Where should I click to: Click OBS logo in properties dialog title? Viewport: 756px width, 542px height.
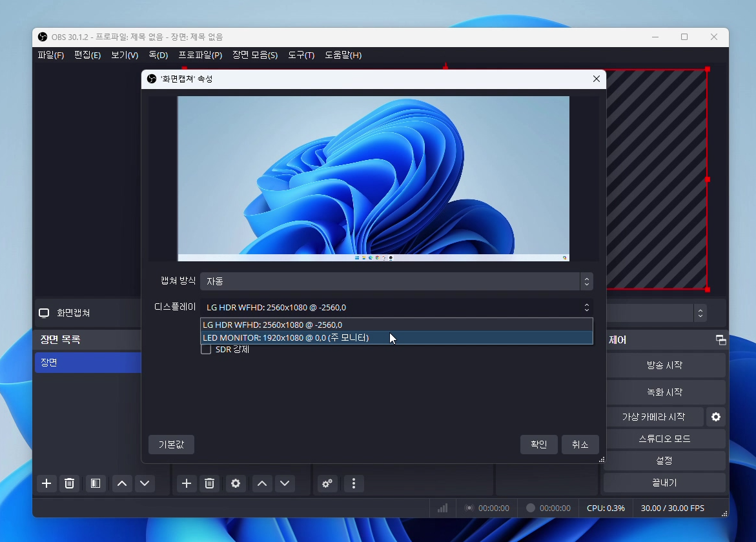(151, 79)
